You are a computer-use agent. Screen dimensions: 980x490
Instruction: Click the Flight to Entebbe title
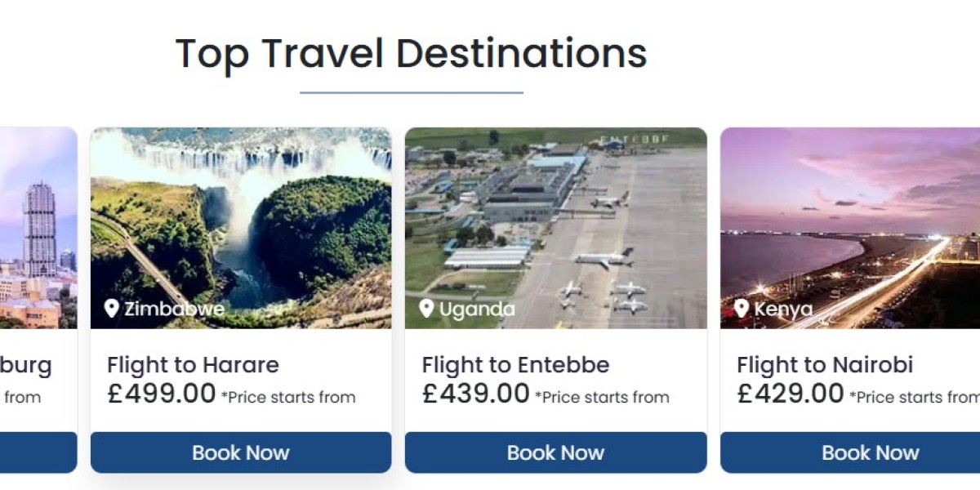tap(515, 365)
